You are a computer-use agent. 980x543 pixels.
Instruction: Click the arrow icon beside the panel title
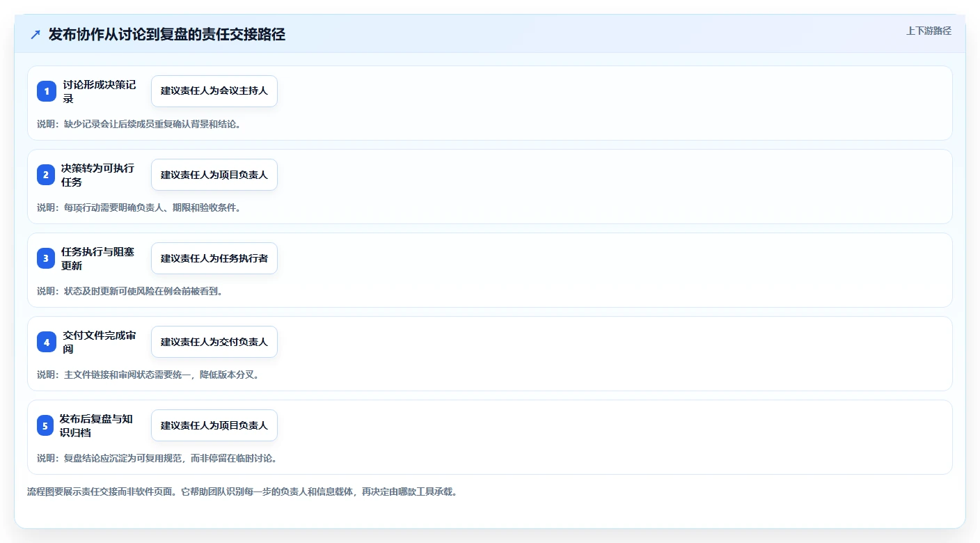click(35, 34)
